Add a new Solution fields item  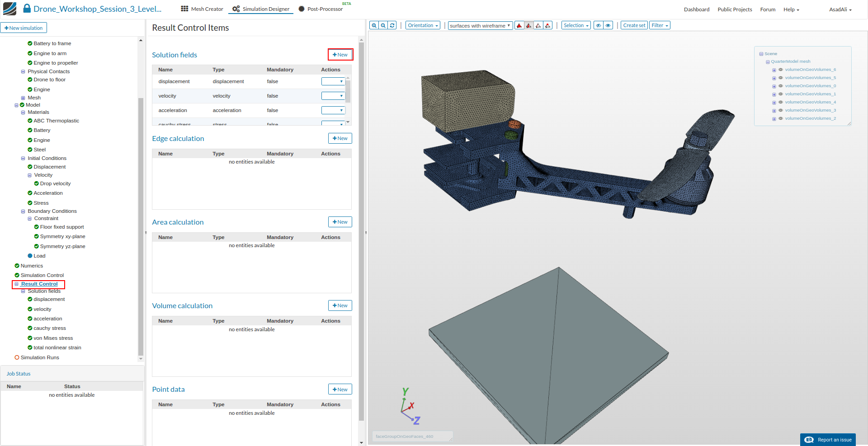[x=340, y=55]
